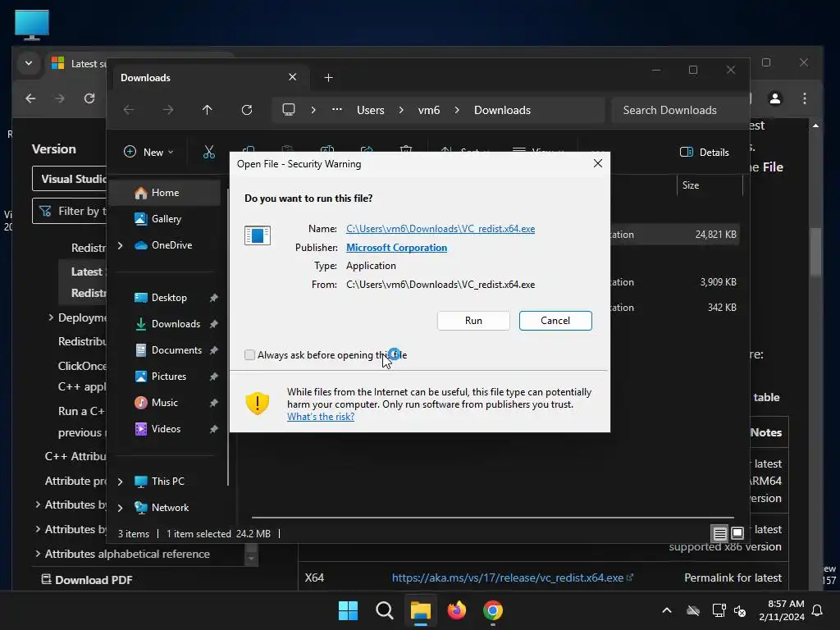Open the New dropdown in File Explorer
Image resolution: width=840 pixels, height=630 pixels.
coord(148,152)
